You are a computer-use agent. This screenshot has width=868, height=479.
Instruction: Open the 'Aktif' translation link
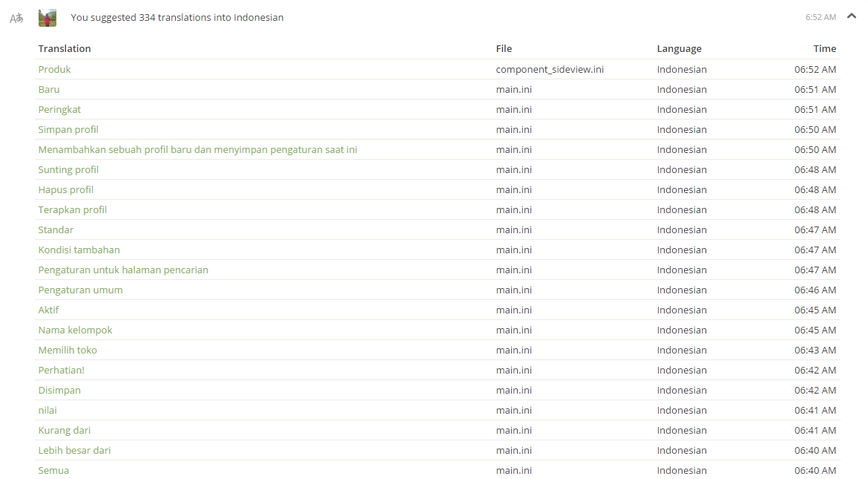click(48, 310)
